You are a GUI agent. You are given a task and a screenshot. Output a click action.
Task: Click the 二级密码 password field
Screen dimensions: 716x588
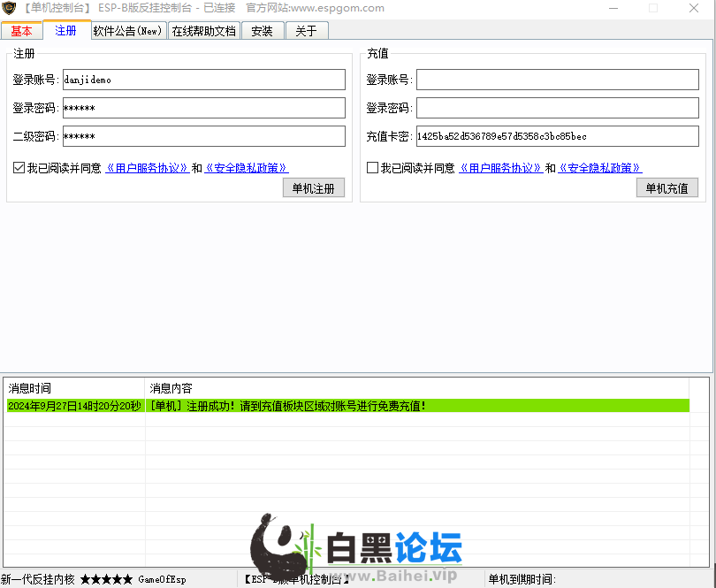point(204,136)
